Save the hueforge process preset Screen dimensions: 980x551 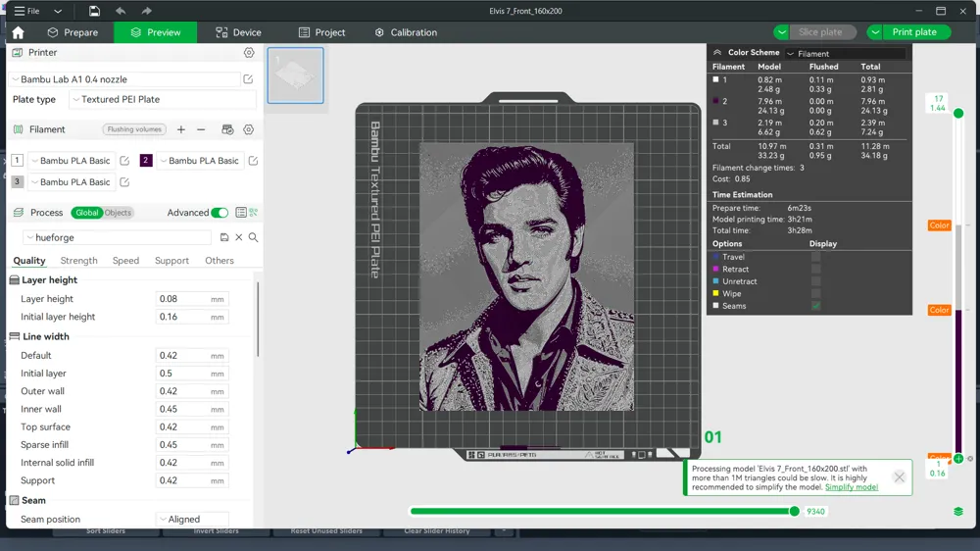(224, 237)
